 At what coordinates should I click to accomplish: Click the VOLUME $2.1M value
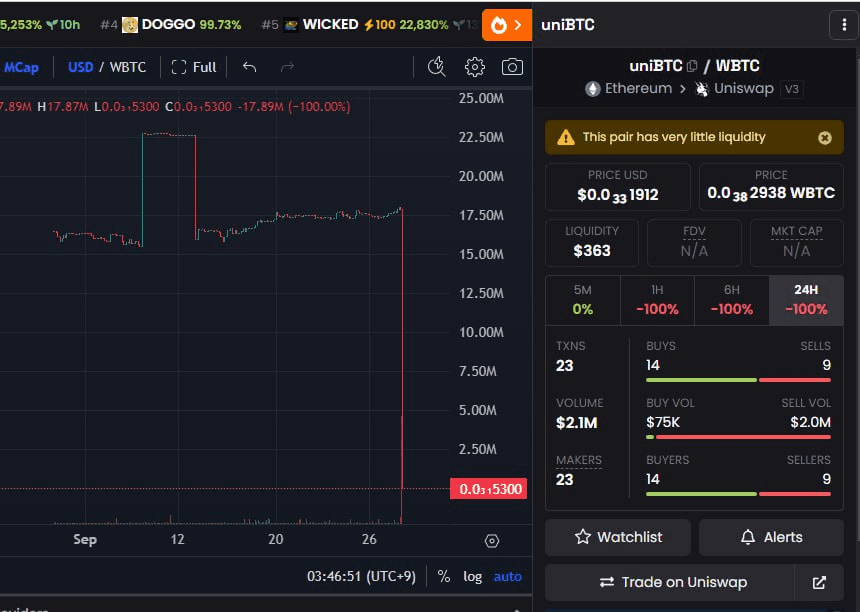tap(576, 423)
